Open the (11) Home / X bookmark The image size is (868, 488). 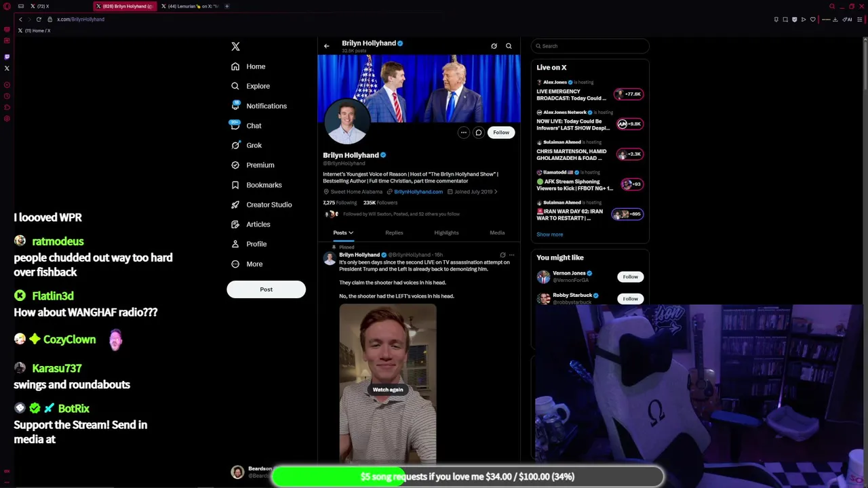[34, 30]
